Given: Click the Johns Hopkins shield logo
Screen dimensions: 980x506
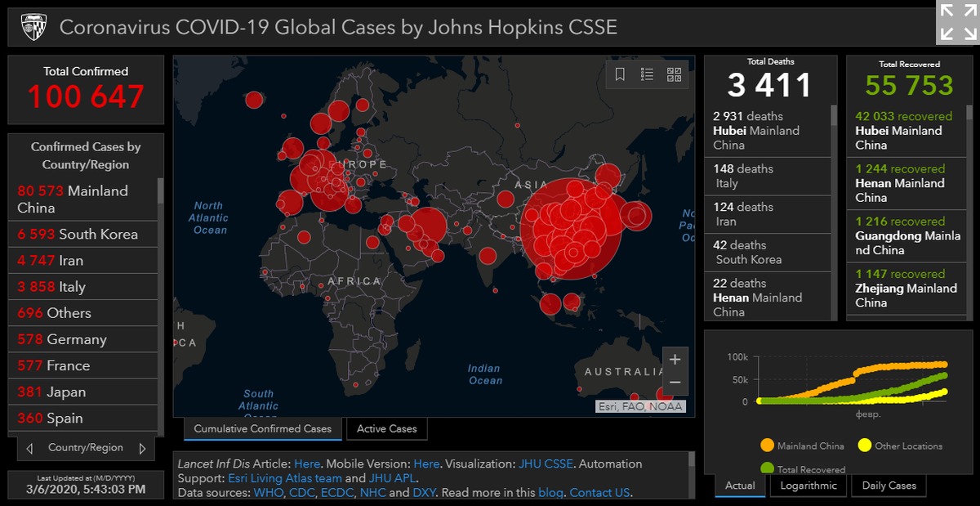Looking at the screenshot, I should pyautogui.click(x=31, y=27).
